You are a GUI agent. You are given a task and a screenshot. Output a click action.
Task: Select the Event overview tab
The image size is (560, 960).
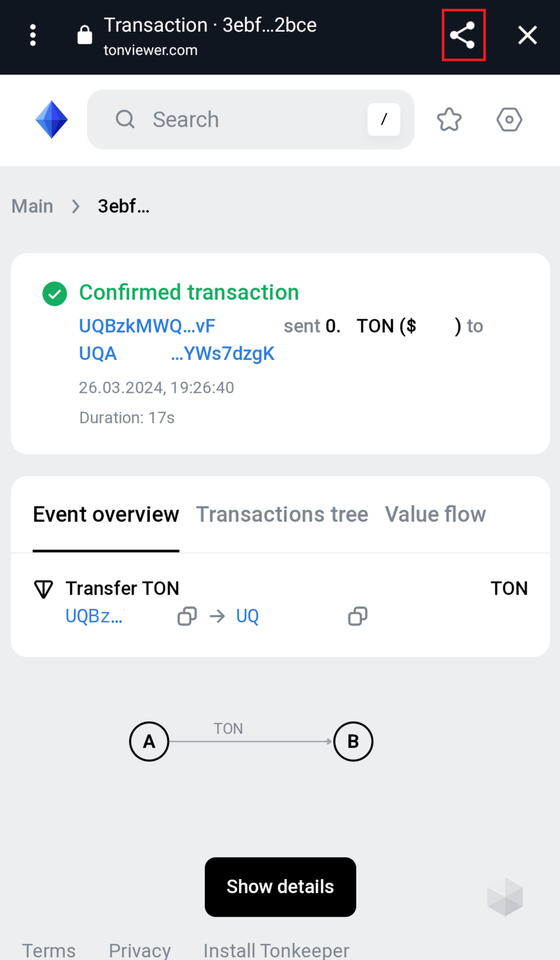coord(106,514)
